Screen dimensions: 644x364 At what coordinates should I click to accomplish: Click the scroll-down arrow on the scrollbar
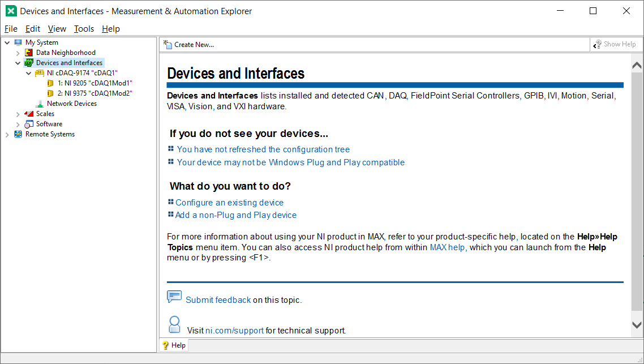coord(637,324)
